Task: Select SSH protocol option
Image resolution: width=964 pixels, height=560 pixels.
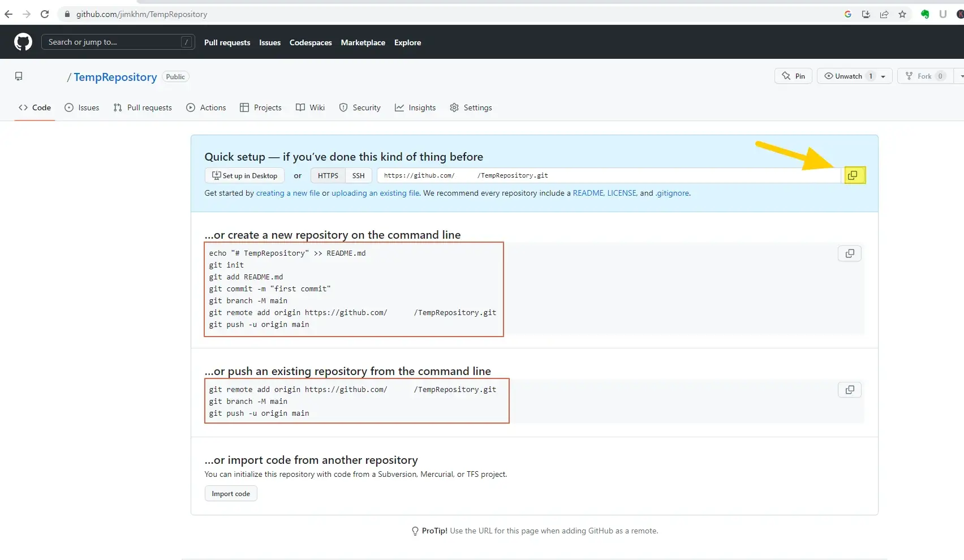Action: click(359, 175)
